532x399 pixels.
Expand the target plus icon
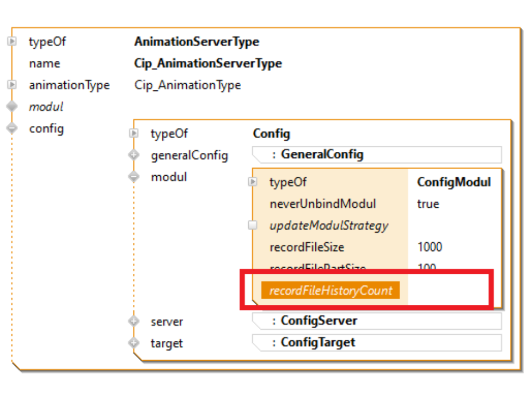click(x=134, y=343)
